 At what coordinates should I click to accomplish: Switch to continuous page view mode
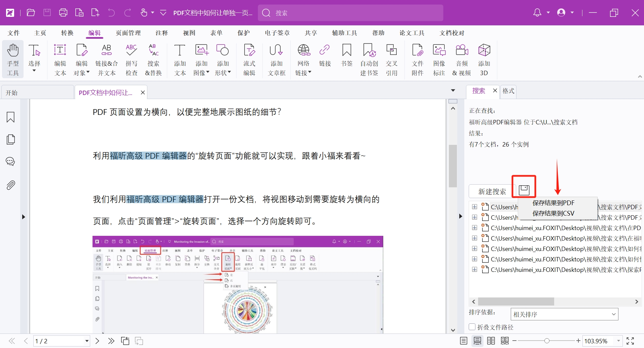[477, 341]
